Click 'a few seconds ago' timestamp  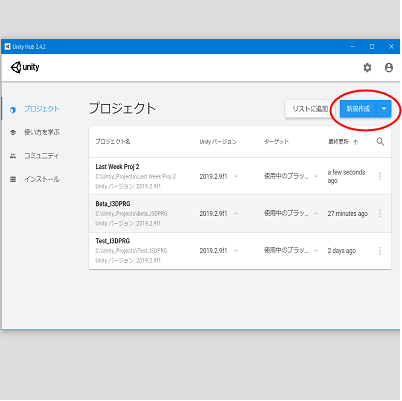pos(346,176)
